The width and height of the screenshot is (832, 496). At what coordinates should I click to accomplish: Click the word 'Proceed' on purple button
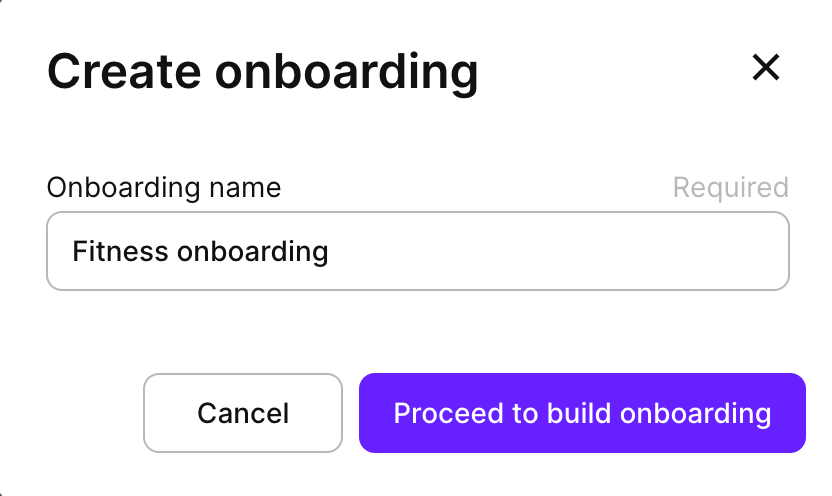448,413
